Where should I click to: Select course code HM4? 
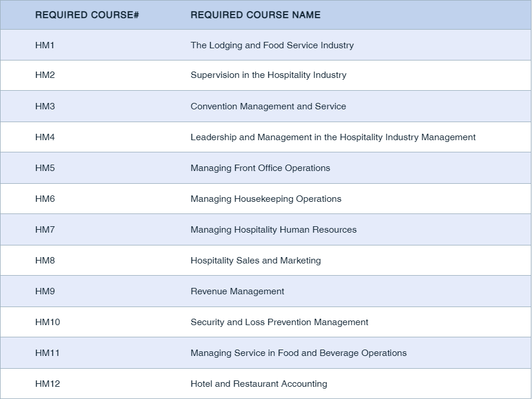pos(45,137)
